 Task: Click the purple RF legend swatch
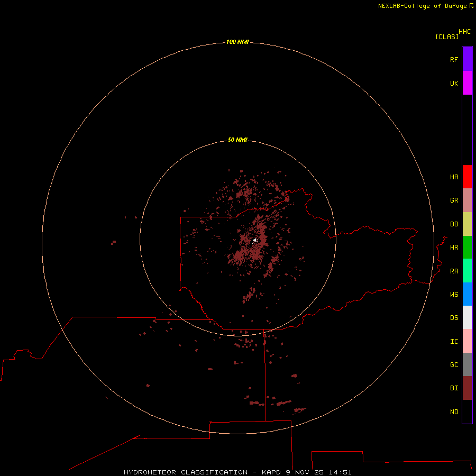[x=467, y=59]
